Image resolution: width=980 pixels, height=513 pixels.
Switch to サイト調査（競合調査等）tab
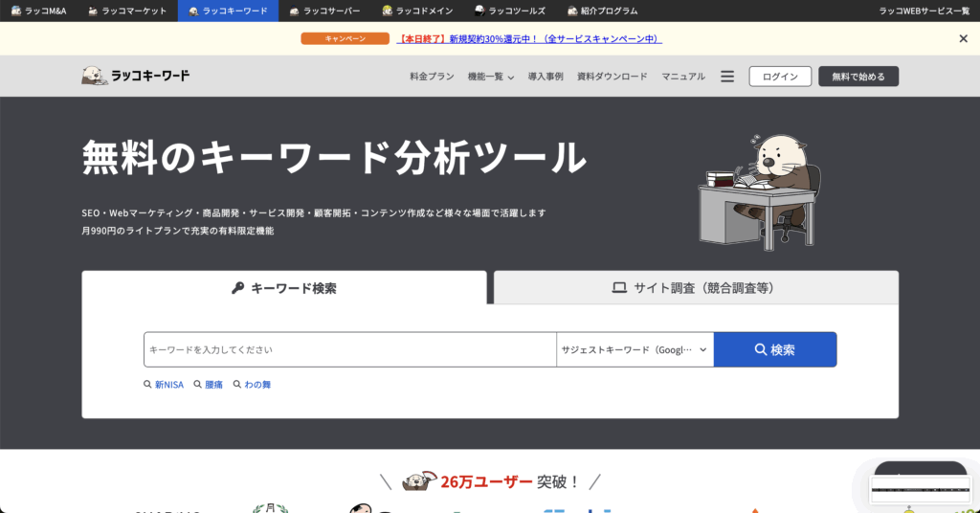[x=697, y=287]
